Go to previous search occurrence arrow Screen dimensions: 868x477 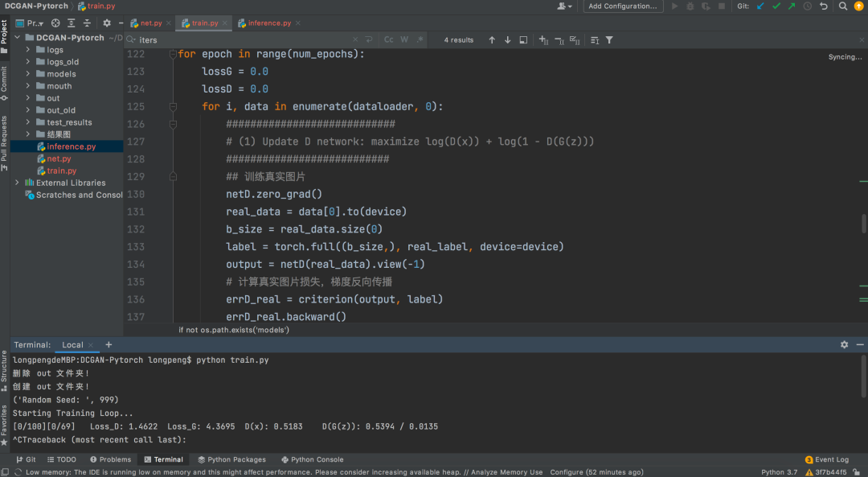tap(492, 40)
